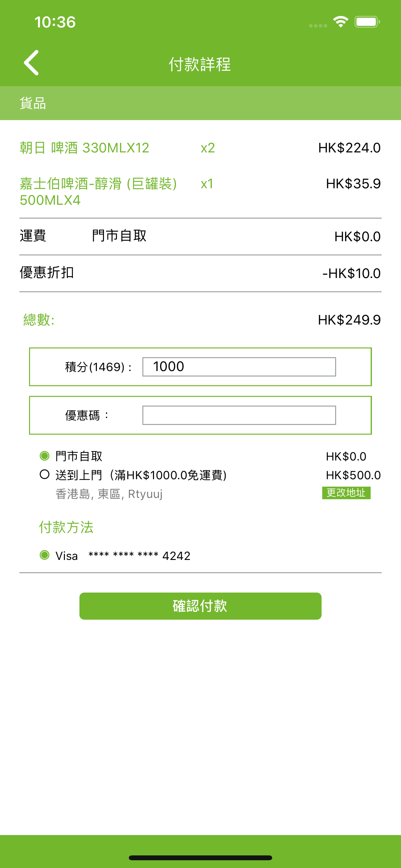Viewport: 401px width, 868px height.
Task: Tap the home indicator bar at bottom
Action: pos(200,858)
